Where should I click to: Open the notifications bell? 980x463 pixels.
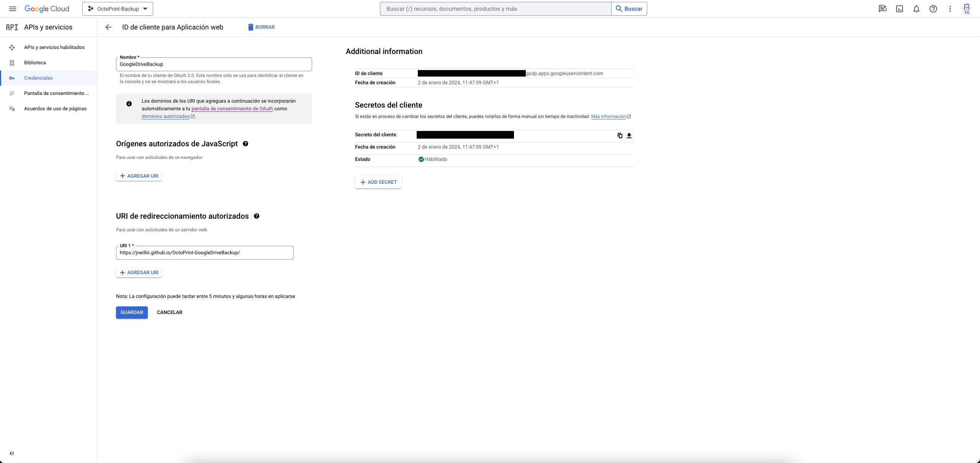click(916, 9)
